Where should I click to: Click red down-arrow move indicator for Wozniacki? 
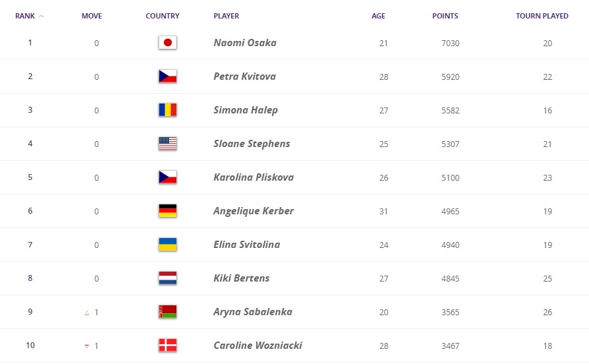[x=87, y=346]
